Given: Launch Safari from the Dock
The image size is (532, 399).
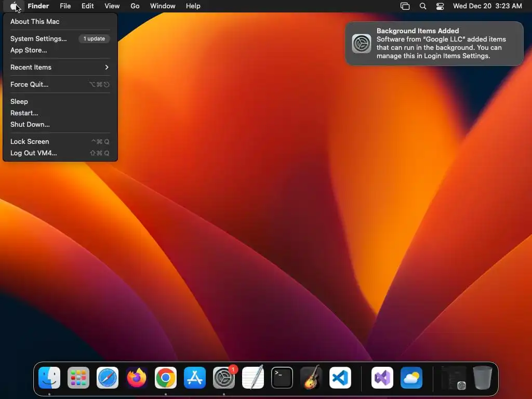Looking at the screenshot, I should (108, 378).
